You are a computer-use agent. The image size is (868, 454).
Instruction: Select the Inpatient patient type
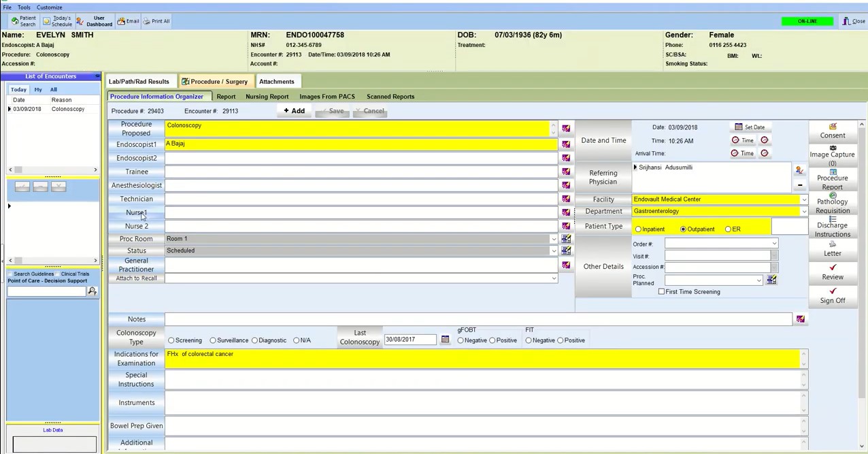[x=639, y=229]
